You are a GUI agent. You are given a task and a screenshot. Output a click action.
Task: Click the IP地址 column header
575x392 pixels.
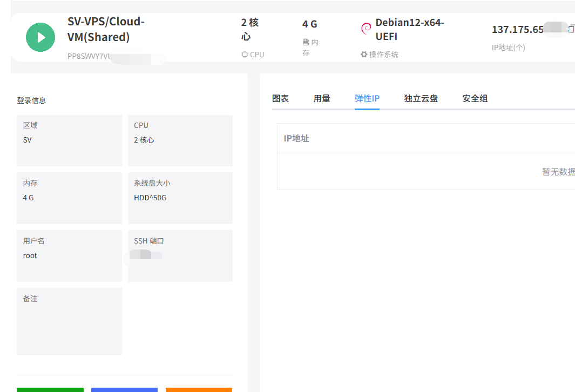296,138
